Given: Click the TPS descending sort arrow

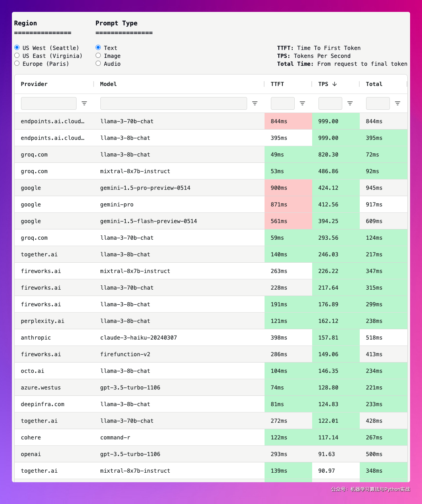Looking at the screenshot, I should 334,84.
